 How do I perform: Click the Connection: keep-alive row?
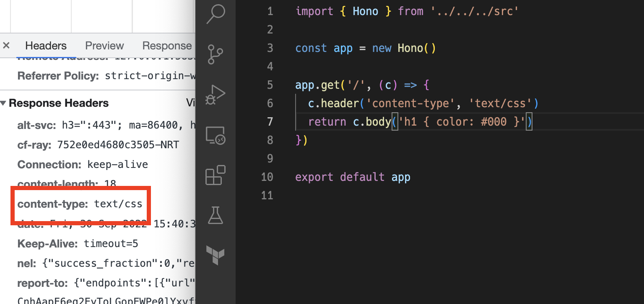(x=83, y=165)
